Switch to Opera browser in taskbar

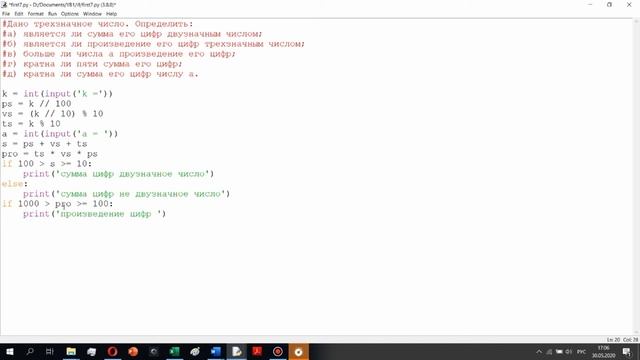coord(112,351)
